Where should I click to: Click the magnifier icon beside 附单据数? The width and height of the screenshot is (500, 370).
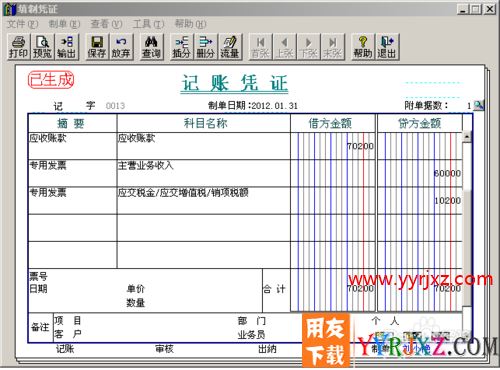[479, 105]
